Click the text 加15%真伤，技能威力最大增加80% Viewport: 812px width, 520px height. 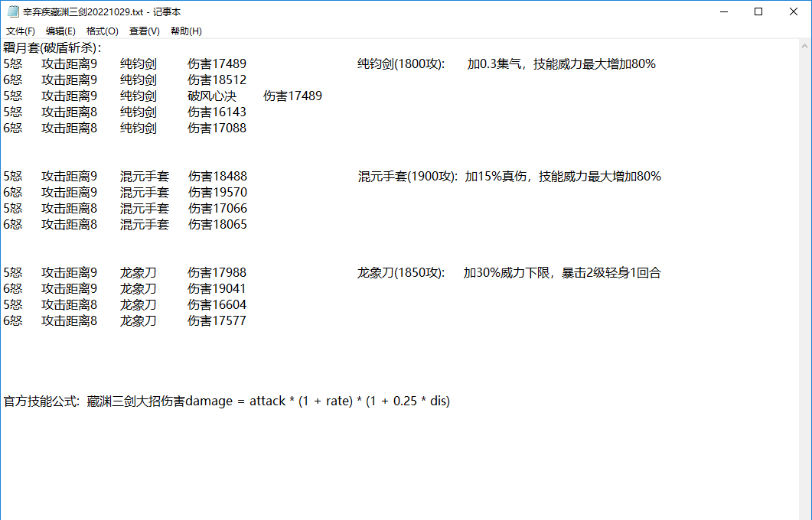click(563, 176)
